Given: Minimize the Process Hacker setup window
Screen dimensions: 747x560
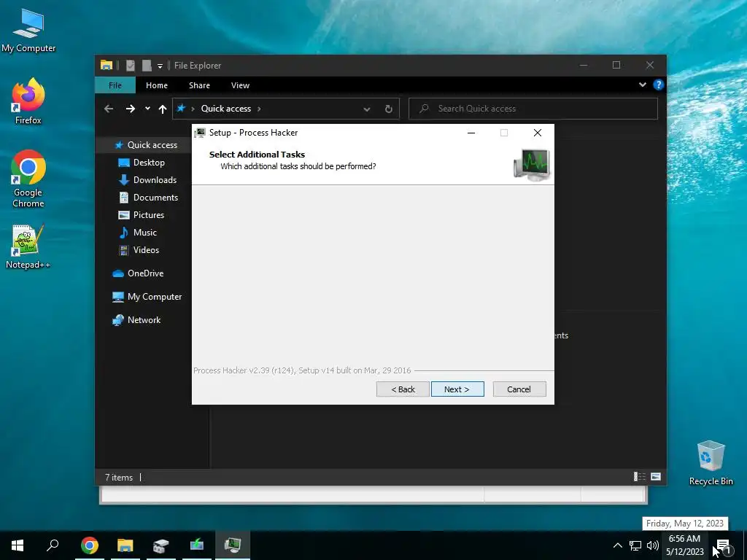Looking at the screenshot, I should 471,133.
